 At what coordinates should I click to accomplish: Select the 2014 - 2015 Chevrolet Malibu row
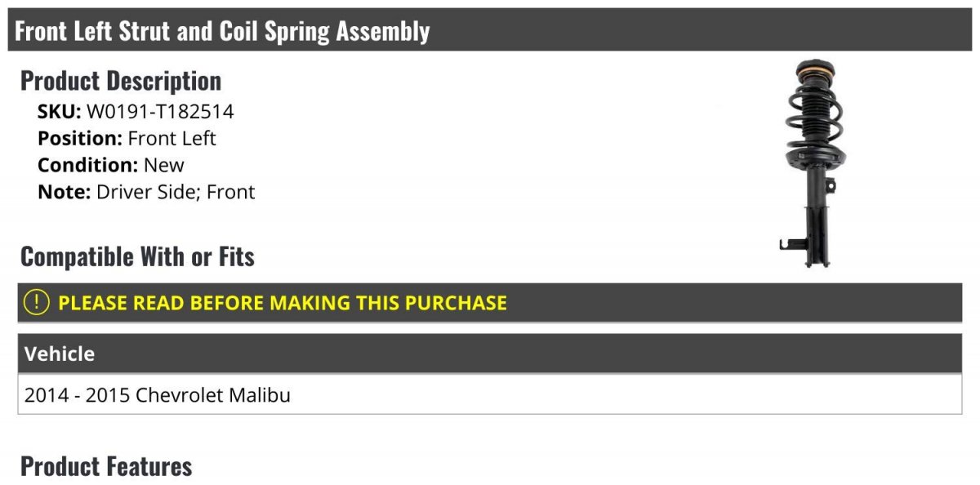coord(158,395)
